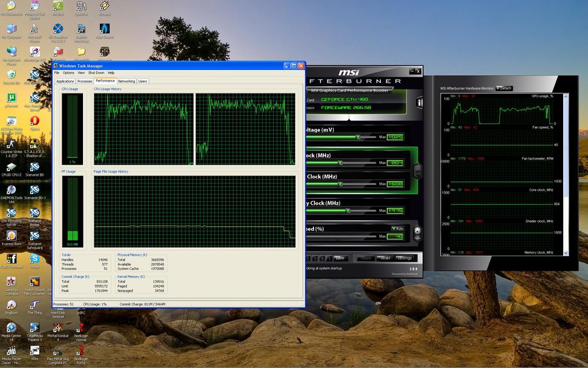This screenshot has height=368, width=588.
Task: Click Detach on Hardware Monitor
Action: coord(504,88)
